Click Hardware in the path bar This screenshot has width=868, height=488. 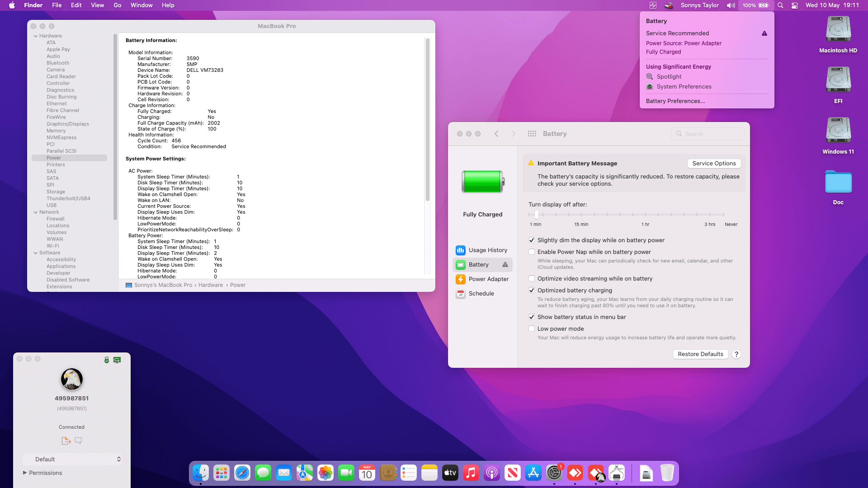[x=211, y=285]
